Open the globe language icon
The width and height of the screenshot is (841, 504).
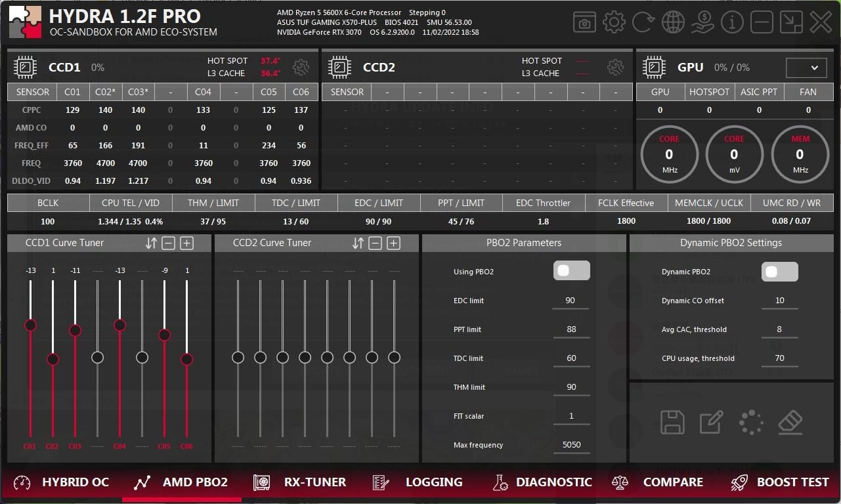673,22
